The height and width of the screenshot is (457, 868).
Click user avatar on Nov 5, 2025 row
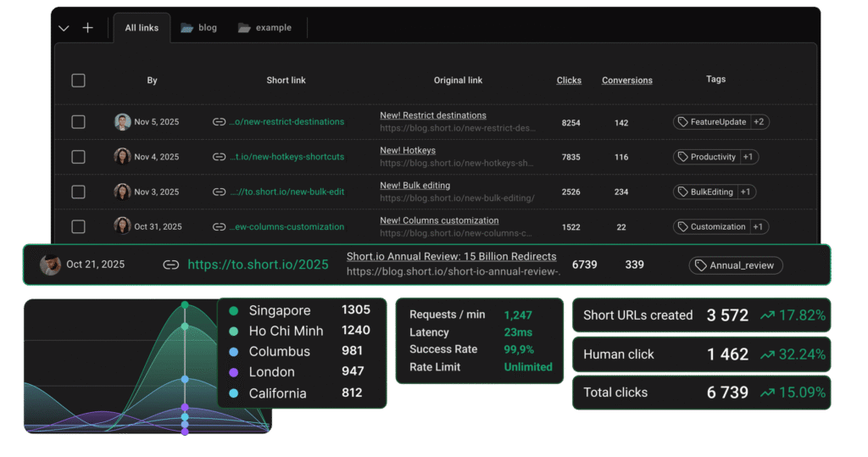(x=122, y=122)
